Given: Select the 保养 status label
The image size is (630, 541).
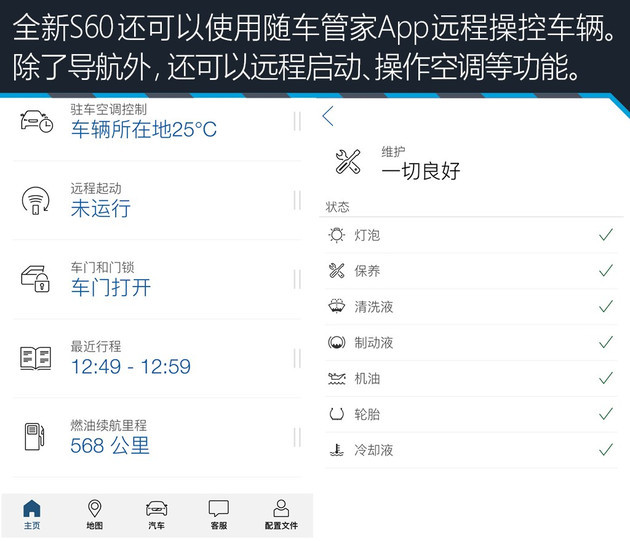Looking at the screenshot, I should (x=367, y=271).
